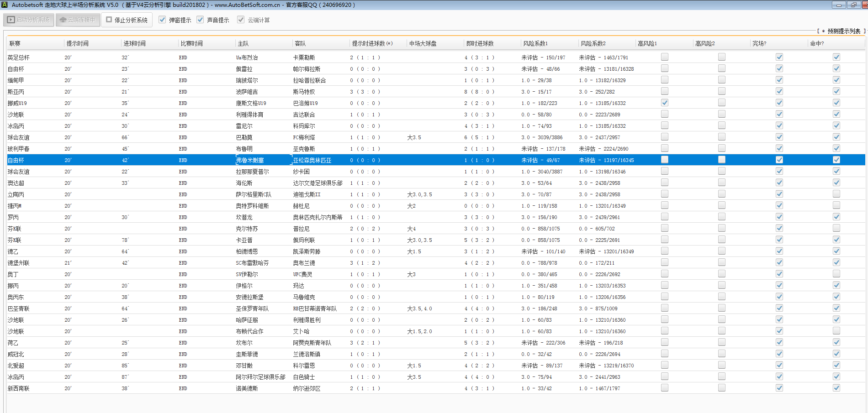Select the 巴勒莫 vs FC梅利塔 match row
Image resolution: width=868 pixels, height=413 pixels.
coord(244,137)
